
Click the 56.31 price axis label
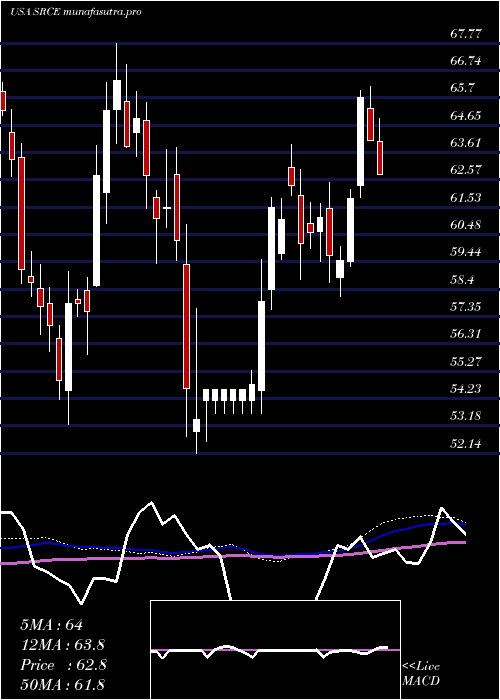(466, 334)
